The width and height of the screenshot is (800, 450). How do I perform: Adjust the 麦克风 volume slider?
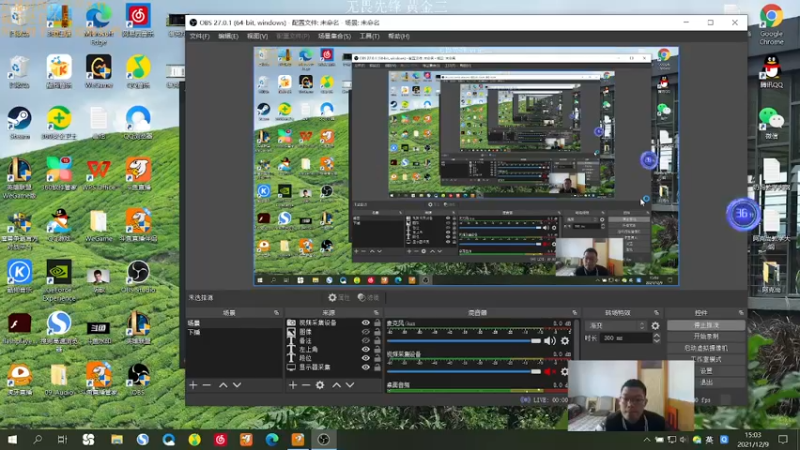(x=464, y=341)
